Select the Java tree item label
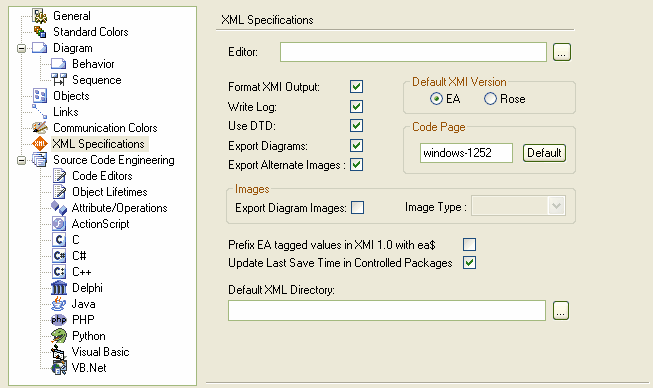The image size is (653, 388). coord(84,304)
